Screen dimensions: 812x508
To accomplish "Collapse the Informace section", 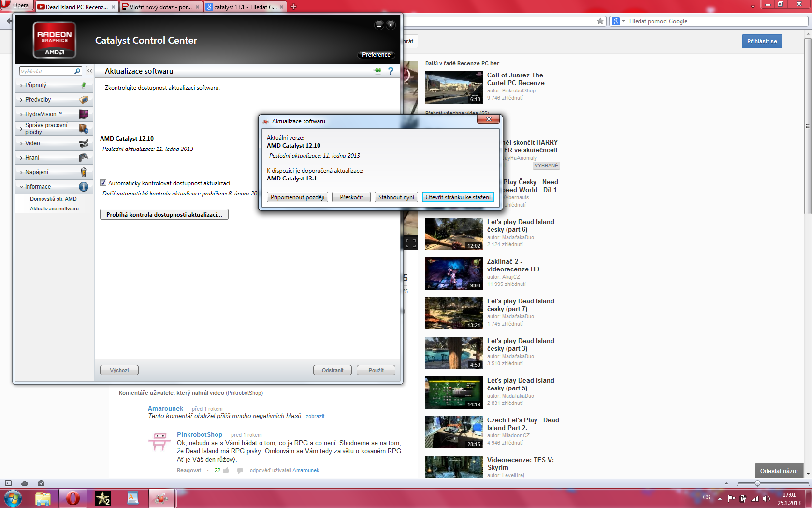I will [x=21, y=187].
